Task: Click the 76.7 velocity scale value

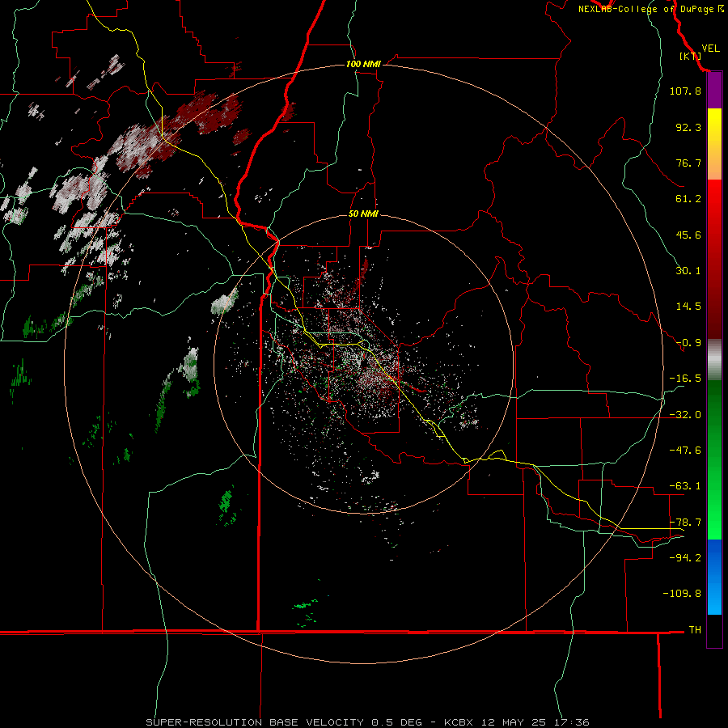Action: (688, 163)
